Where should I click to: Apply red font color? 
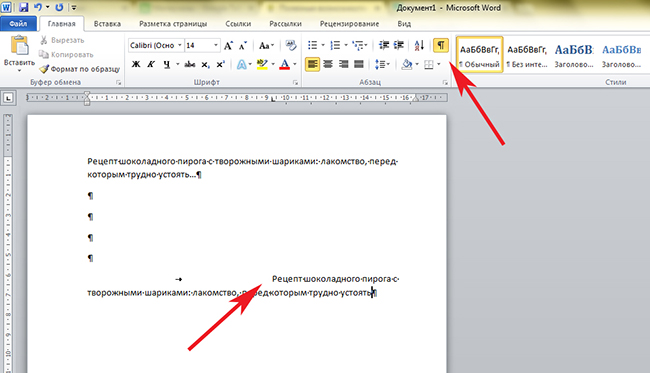pos(284,64)
